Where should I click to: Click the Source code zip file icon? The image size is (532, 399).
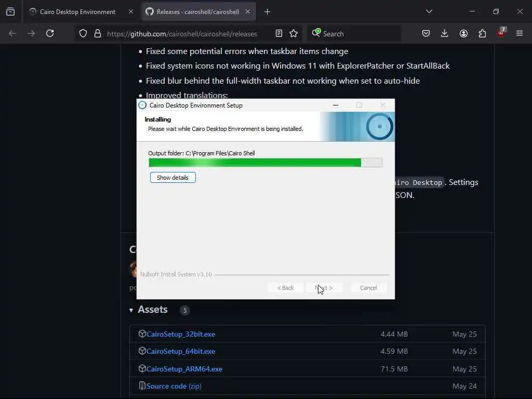coord(142,386)
